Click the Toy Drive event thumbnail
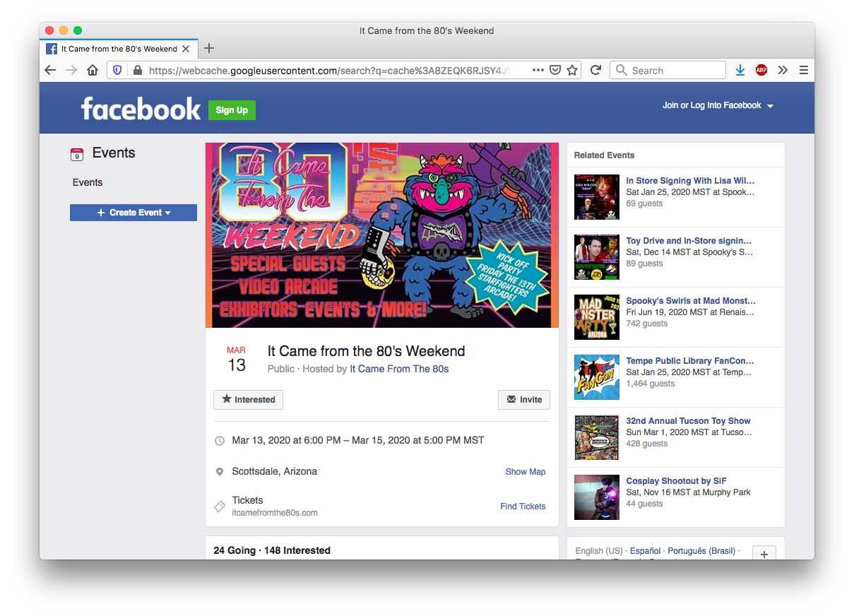Screen dimensions: 854x616 point(597,257)
